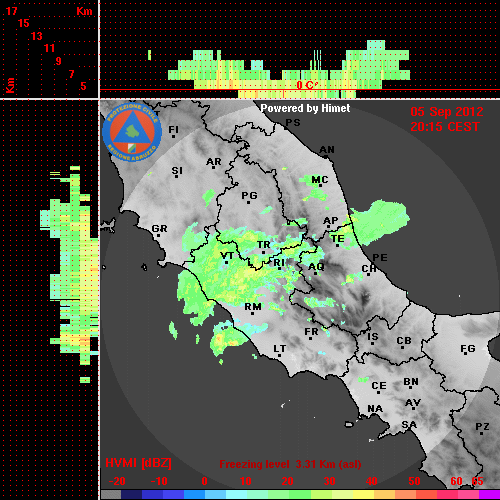The image size is (500, 500).
Task: Click the TE city label on map
Action: [x=338, y=239]
